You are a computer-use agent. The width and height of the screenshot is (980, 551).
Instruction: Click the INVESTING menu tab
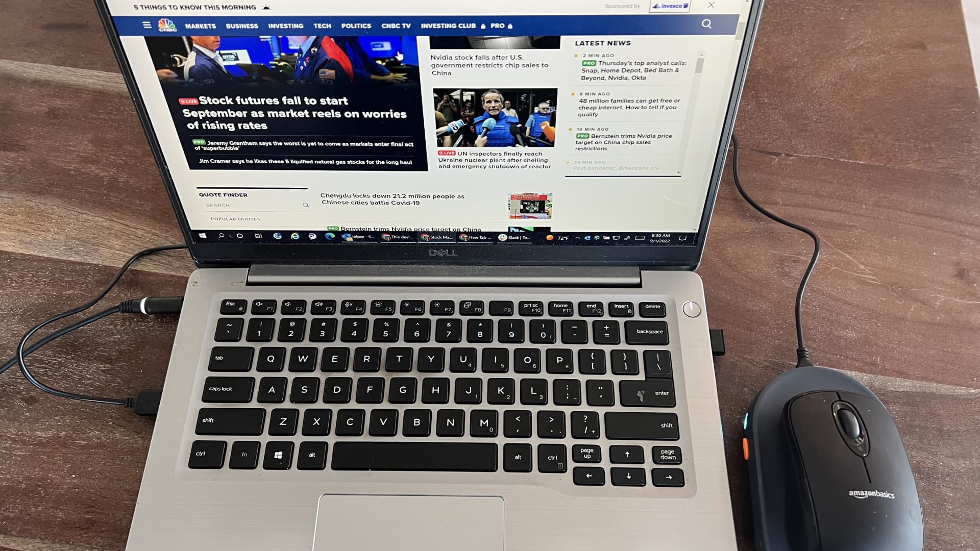[286, 26]
